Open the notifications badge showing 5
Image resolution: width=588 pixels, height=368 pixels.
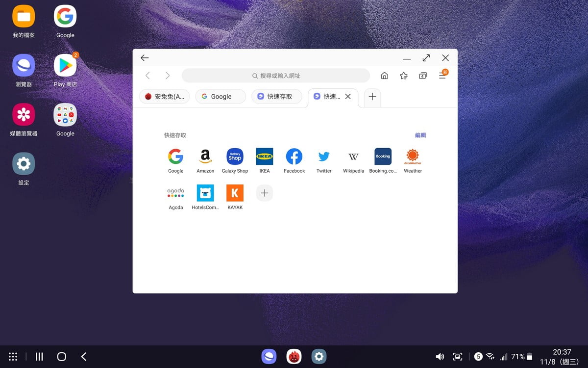(478, 357)
